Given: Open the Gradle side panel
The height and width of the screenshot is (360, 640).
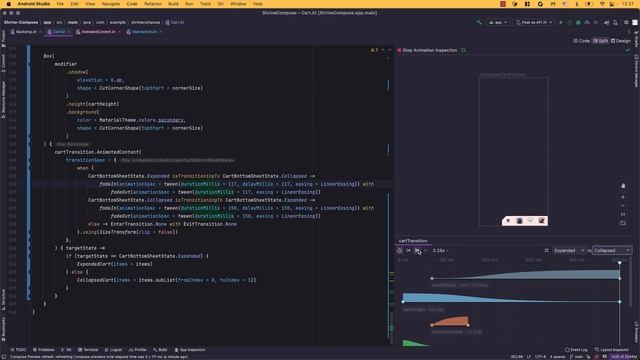Looking at the screenshot, I should point(636,40).
